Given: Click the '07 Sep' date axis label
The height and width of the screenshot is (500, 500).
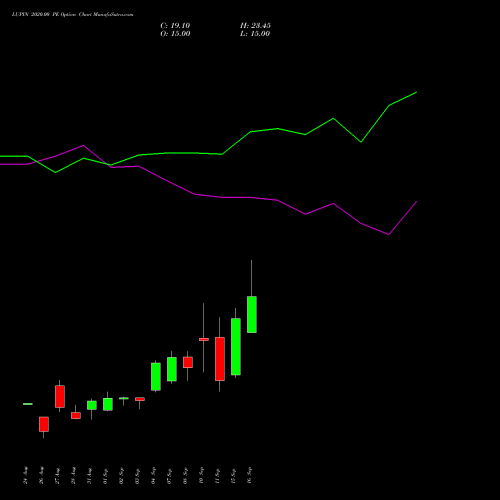Looking at the screenshot, I should tap(170, 475).
